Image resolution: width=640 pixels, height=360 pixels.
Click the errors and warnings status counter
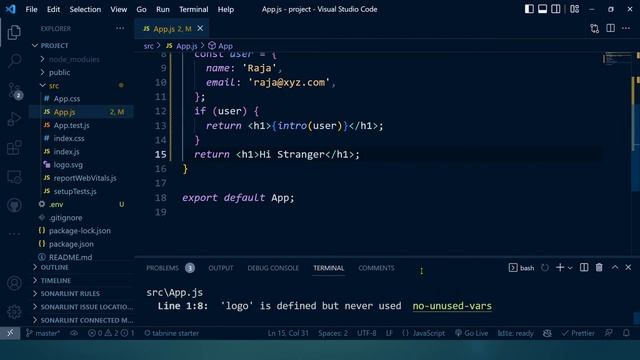[x=111, y=333]
